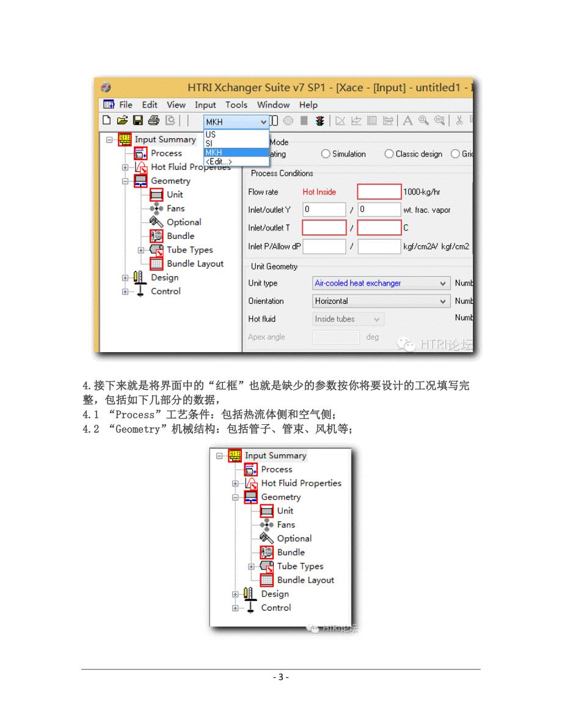Open the Input menu

(205, 105)
